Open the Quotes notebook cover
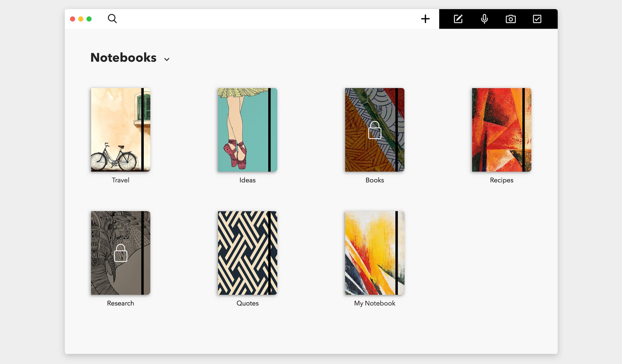622x364 pixels. 247,253
